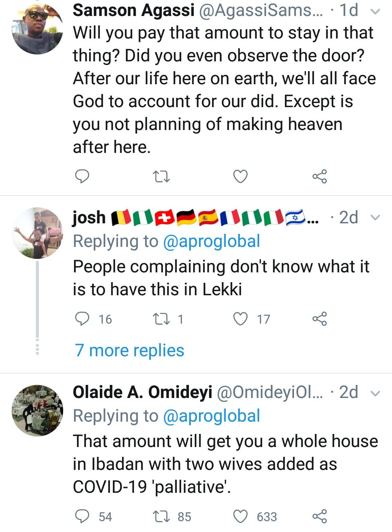
Task: Reply to josh's Lekki tweet
Action: [82, 319]
